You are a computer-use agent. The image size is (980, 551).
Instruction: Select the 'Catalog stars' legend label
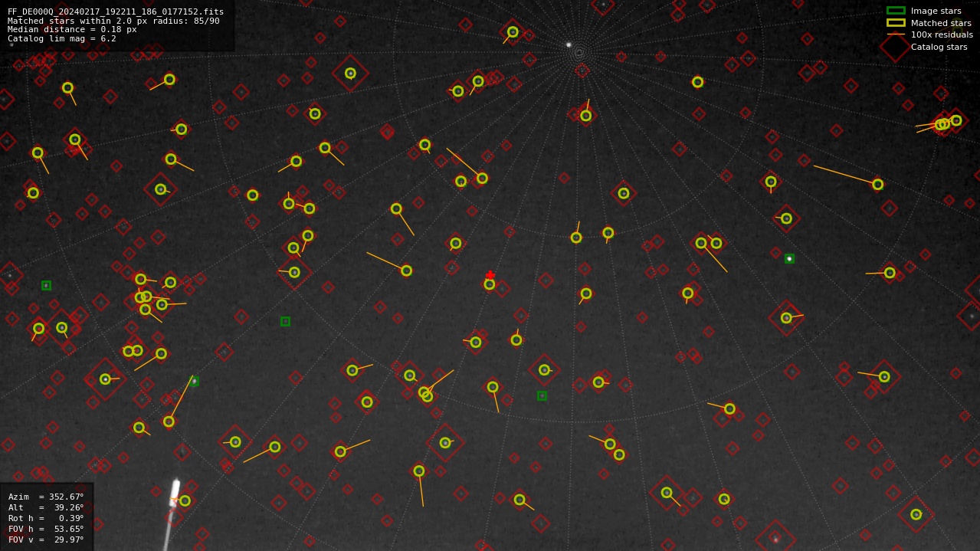pos(939,47)
